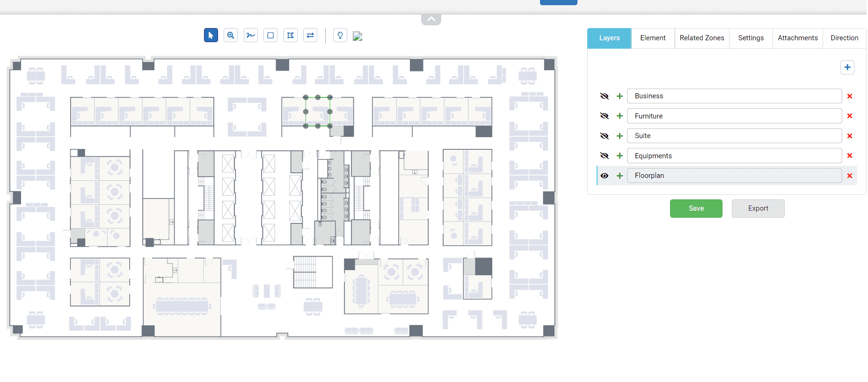Click the broken image icon in toolbar
The width and height of the screenshot is (868, 382).
click(357, 36)
